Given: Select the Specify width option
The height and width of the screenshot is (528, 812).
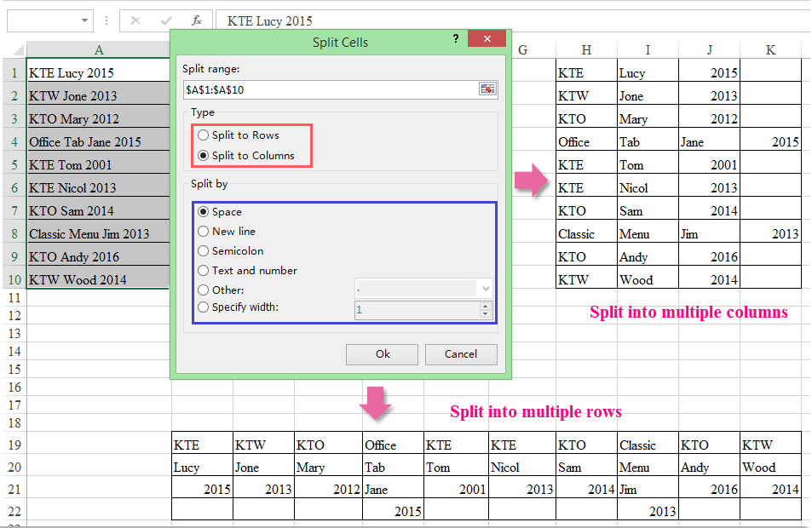Looking at the screenshot, I should [x=239, y=307].
